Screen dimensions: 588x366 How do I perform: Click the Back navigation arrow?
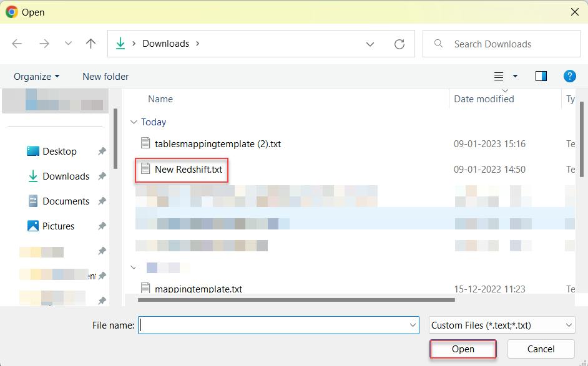17,43
